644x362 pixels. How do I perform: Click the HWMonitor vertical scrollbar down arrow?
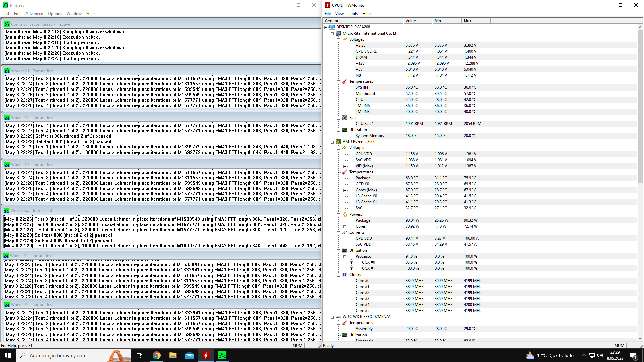click(x=640, y=339)
